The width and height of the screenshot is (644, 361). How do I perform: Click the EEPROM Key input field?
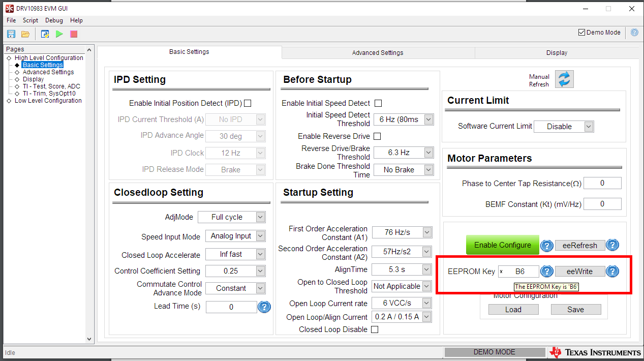[518, 272]
